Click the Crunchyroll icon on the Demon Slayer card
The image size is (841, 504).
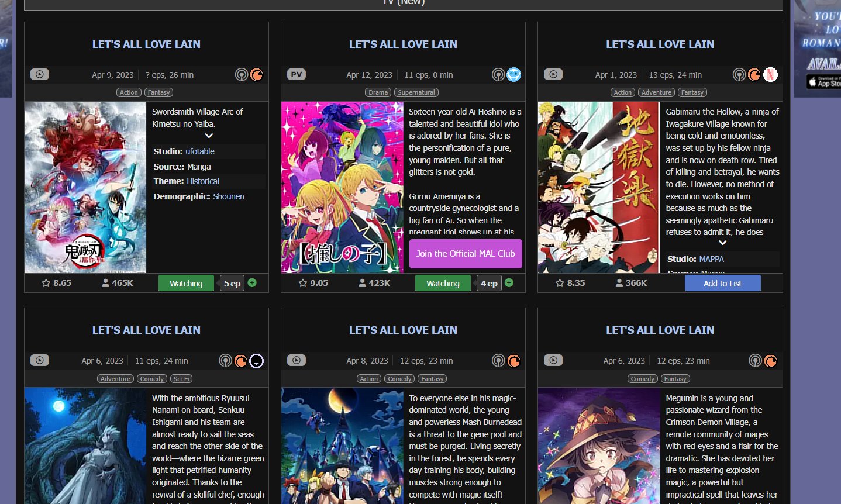256,74
